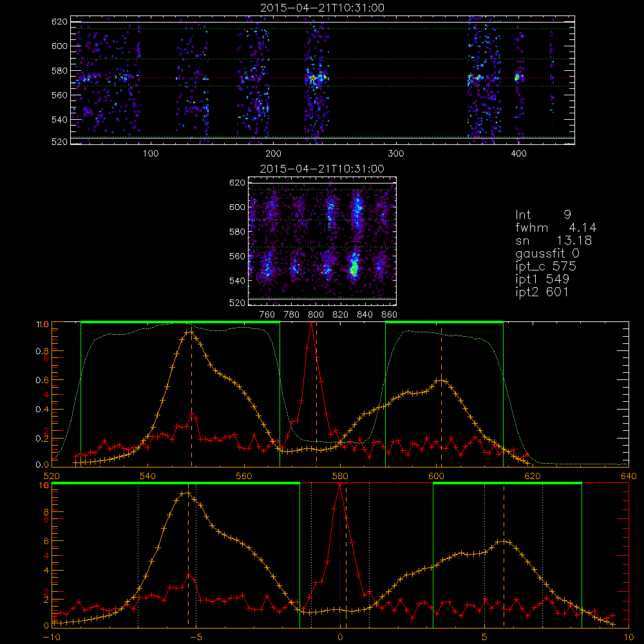Click x-axis label "760" under middle spectrogram
The height and width of the screenshot is (644, 644).
point(267,315)
